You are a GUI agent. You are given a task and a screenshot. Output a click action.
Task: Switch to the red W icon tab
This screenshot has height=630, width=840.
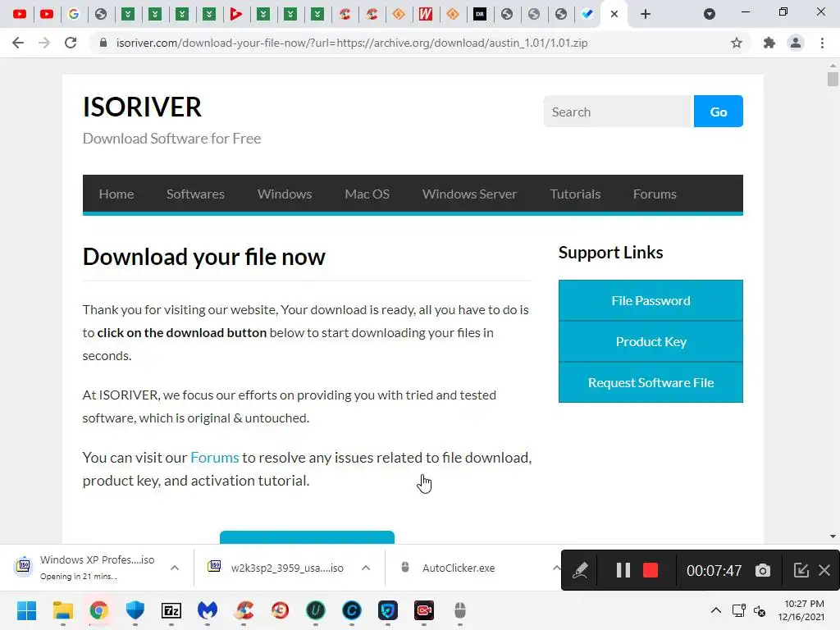426,14
